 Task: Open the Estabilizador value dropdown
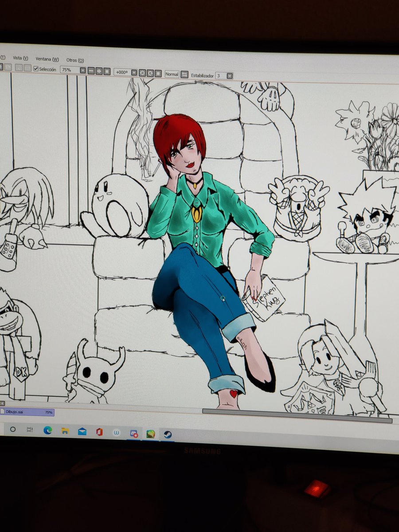click(x=229, y=76)
